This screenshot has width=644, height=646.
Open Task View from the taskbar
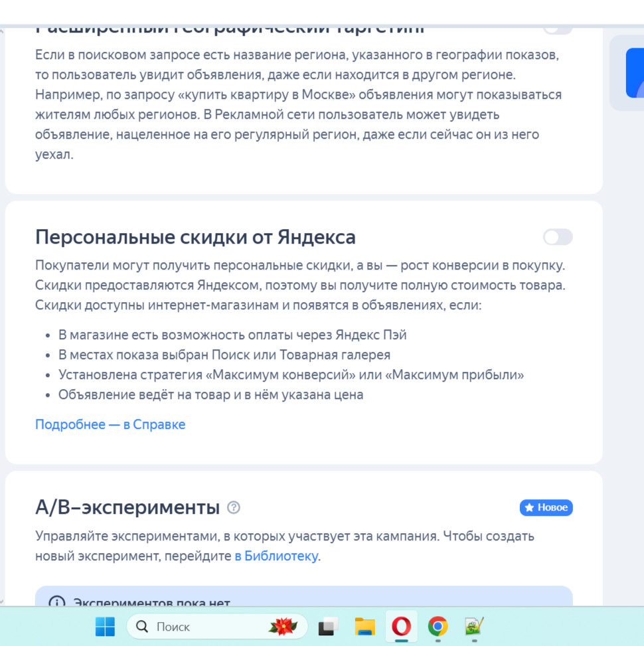(329, 626)
